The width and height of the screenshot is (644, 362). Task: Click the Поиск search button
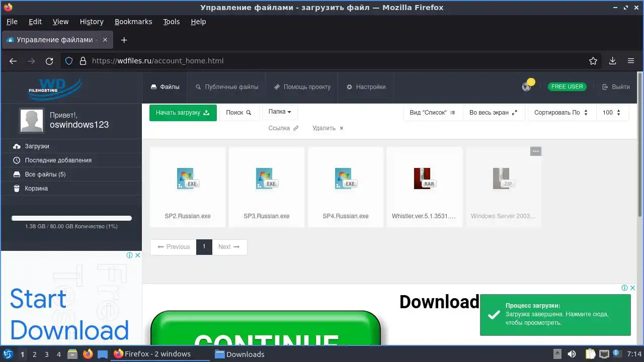(239, 113)
